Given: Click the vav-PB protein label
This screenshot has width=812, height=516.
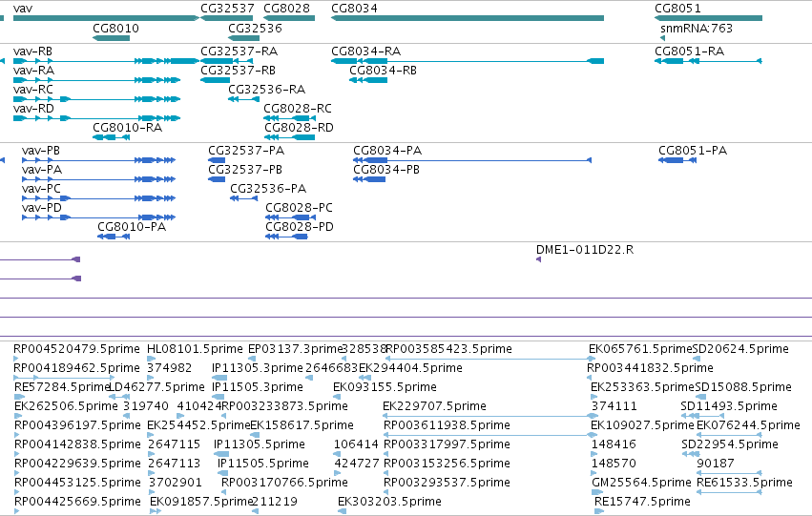Looking at the screenshot, I should pyautogui.click(x=41, y=151).
